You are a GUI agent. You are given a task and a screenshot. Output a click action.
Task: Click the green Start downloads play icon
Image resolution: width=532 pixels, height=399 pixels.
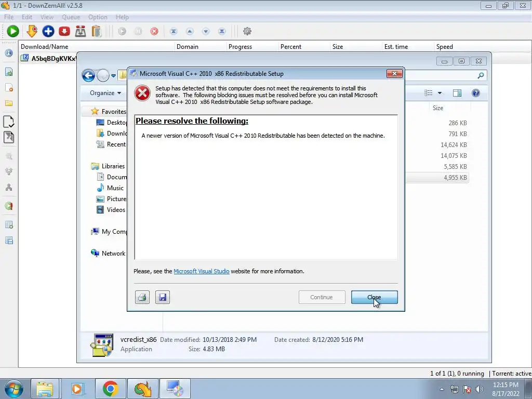pos(13,31)
